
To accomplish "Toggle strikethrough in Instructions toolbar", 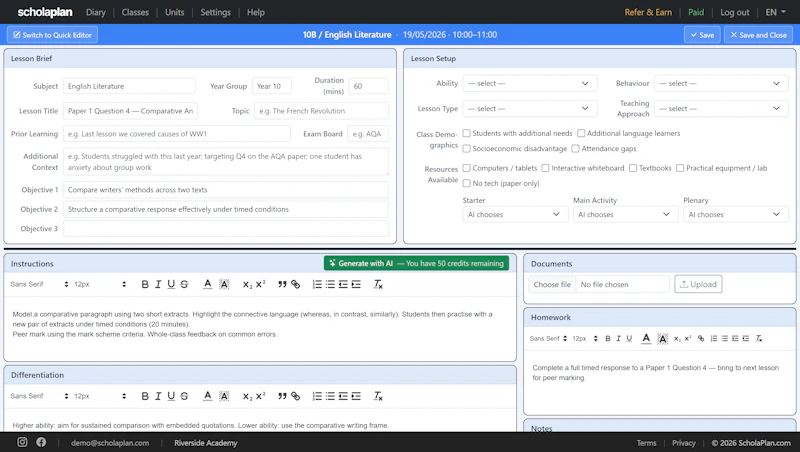I will point(184,284).
